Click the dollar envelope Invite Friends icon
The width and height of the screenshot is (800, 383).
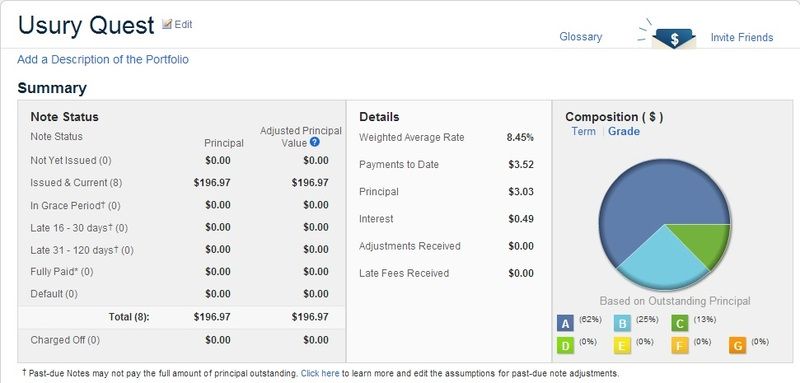pos(673,38)
